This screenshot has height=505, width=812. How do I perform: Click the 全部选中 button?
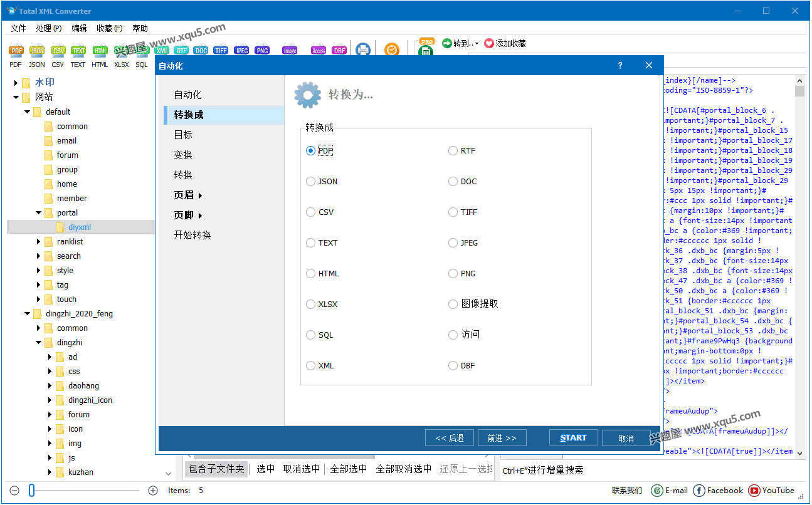[349, 469]
